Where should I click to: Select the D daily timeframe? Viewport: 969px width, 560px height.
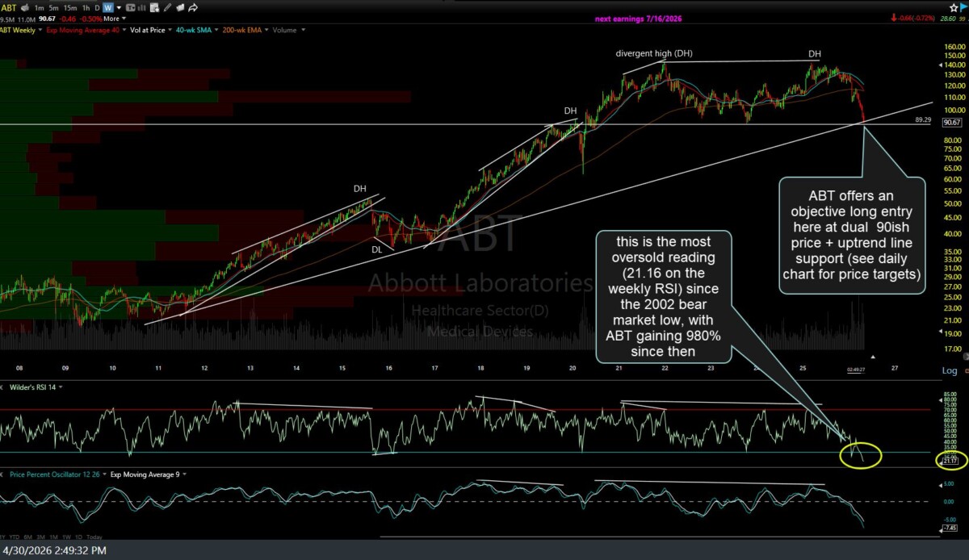[x=97, y=8]
